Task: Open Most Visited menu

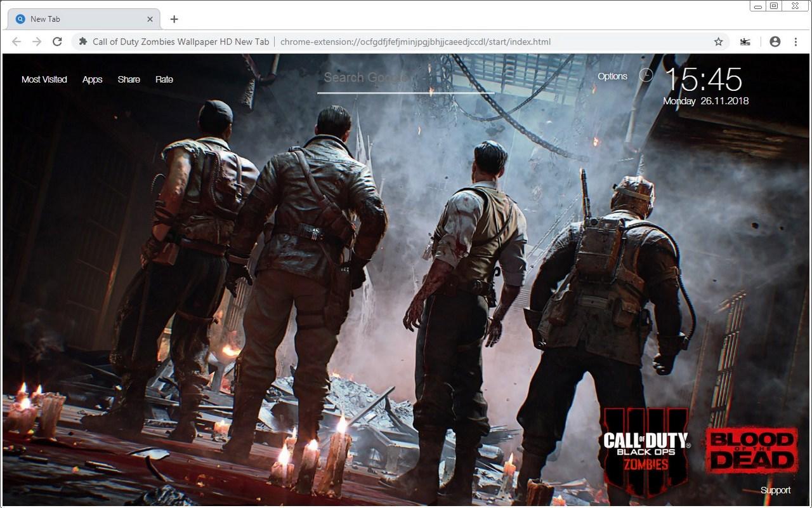Action: [44, 79]
